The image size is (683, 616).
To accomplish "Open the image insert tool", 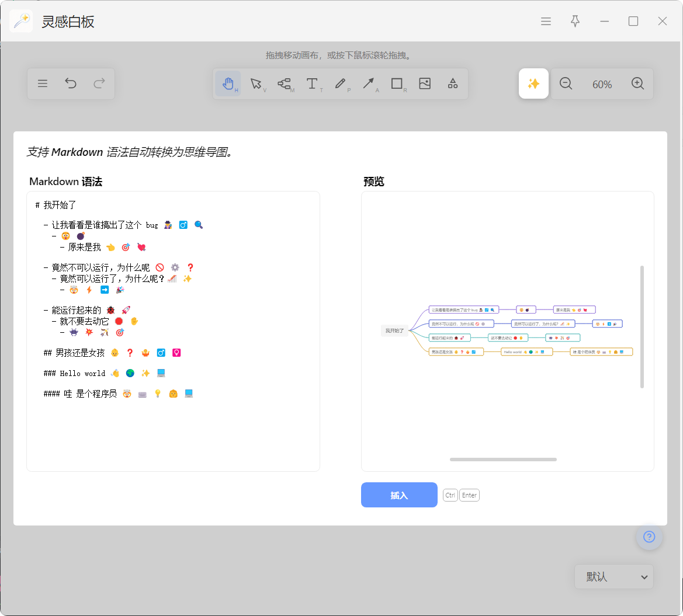I will point(425,83).
